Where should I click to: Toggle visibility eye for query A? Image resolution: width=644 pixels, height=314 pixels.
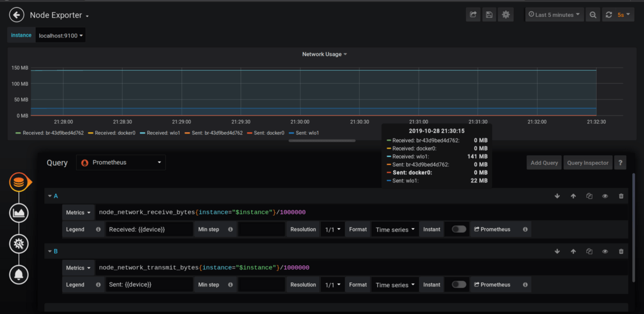point(605,196)
